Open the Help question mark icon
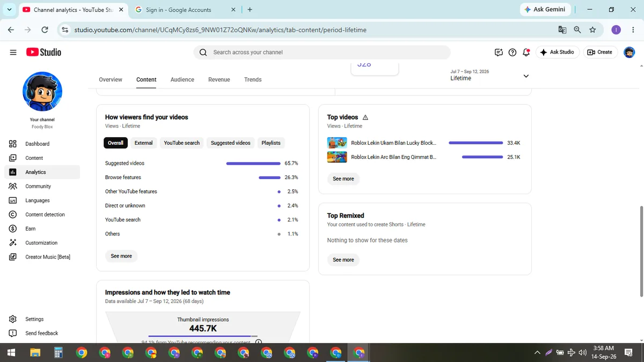The image size is (644, 362). (x=513, y=52)
